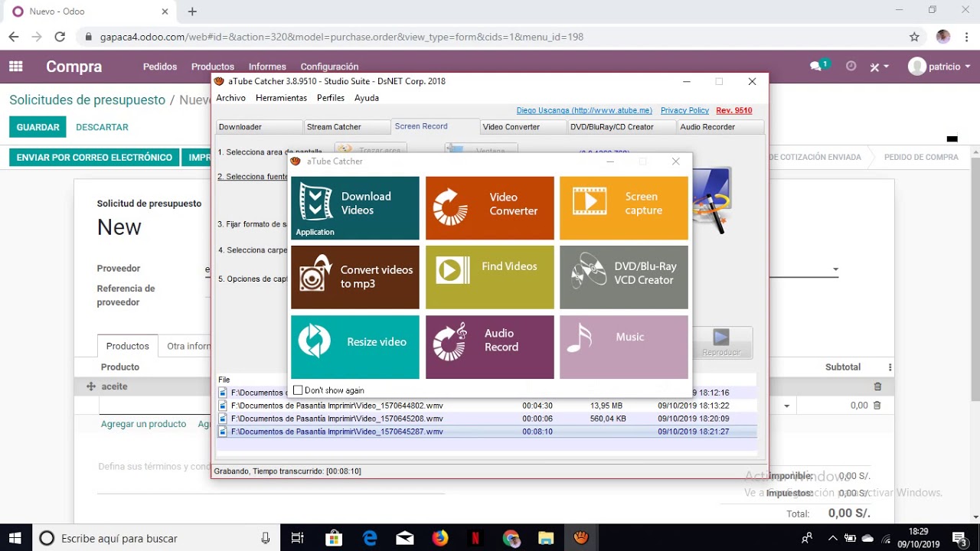Viewport: 980px width, 551px height.
Task: Open Microsoft Store from the taskbar
Action: [x=334, y=538]
